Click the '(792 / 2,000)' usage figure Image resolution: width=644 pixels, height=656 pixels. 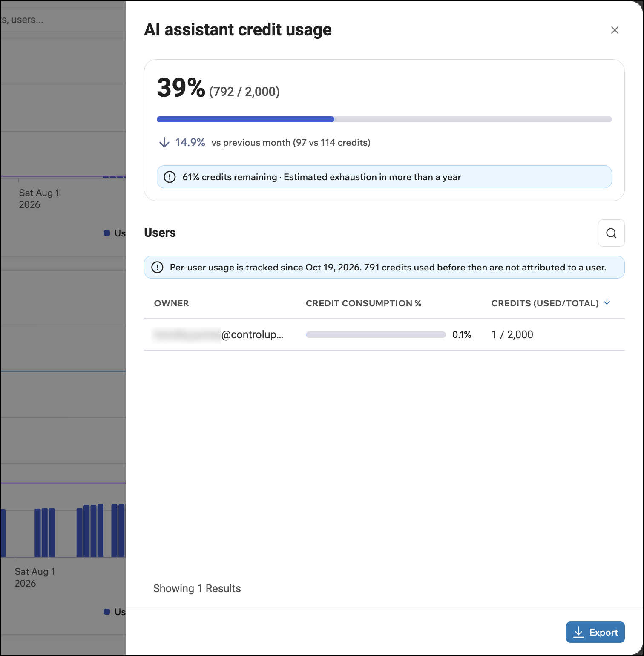point(244,92)
